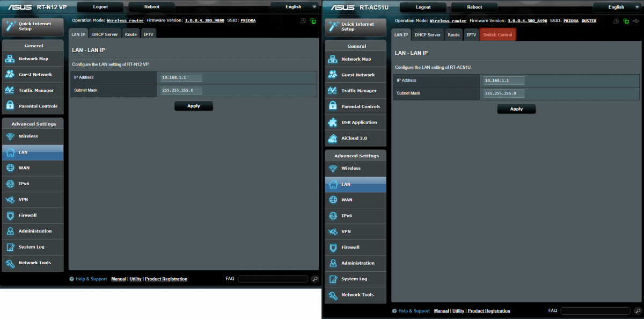Launch Quick Internet Setup on RT-AC51U
Image resolution: width=644 pixels, height=319 pixels.
tap(356, 27)
